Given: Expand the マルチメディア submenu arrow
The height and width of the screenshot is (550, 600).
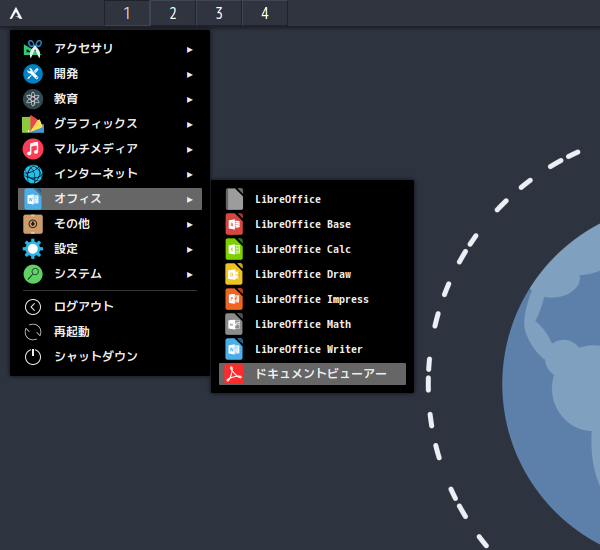Looking at the screenshot, I should tap(189, 150).
